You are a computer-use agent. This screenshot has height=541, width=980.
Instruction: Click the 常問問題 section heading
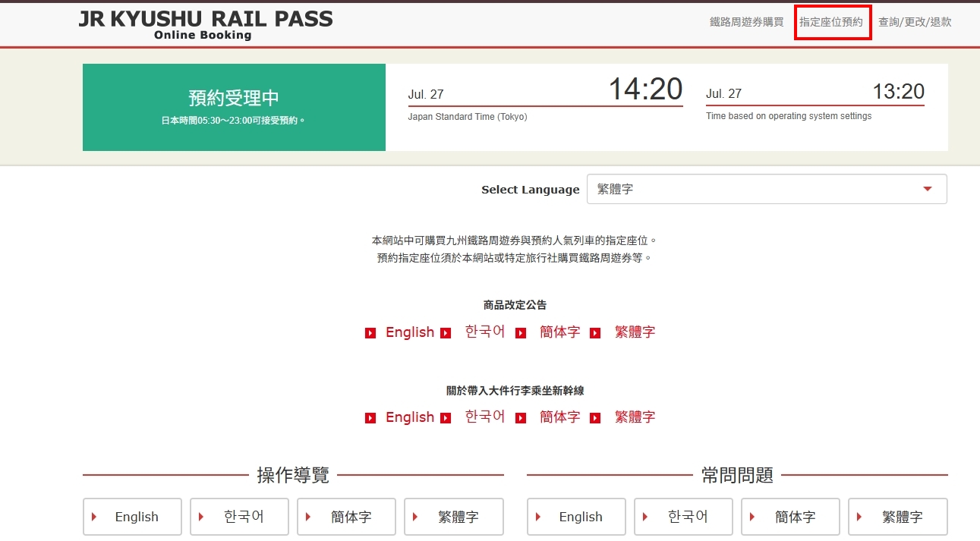tap(737, 476)
